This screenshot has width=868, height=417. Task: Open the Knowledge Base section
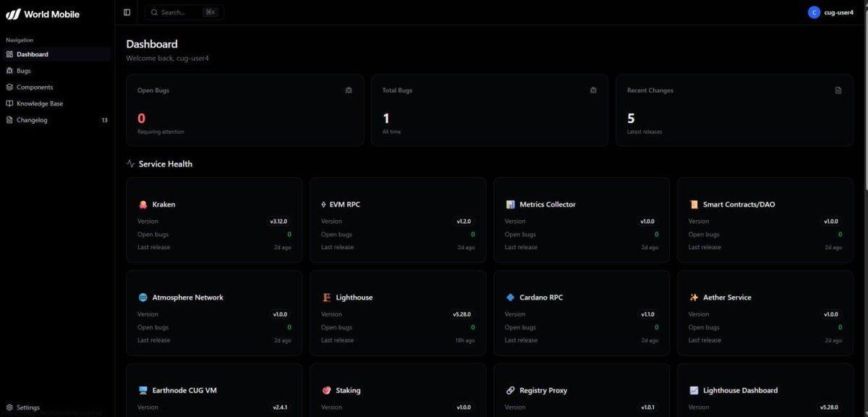tap(56, 104)
